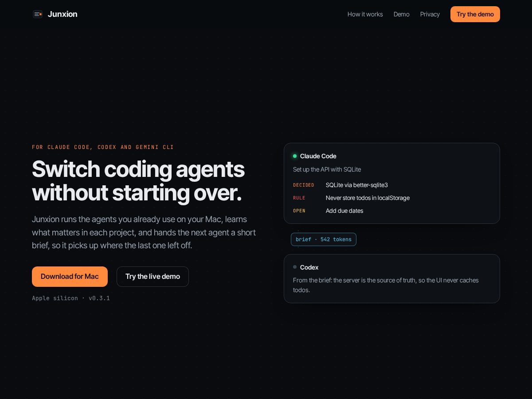Click 'Add due dates' text
The width and height of the screenshot is (532, 399).
click(x=344, y=211)
